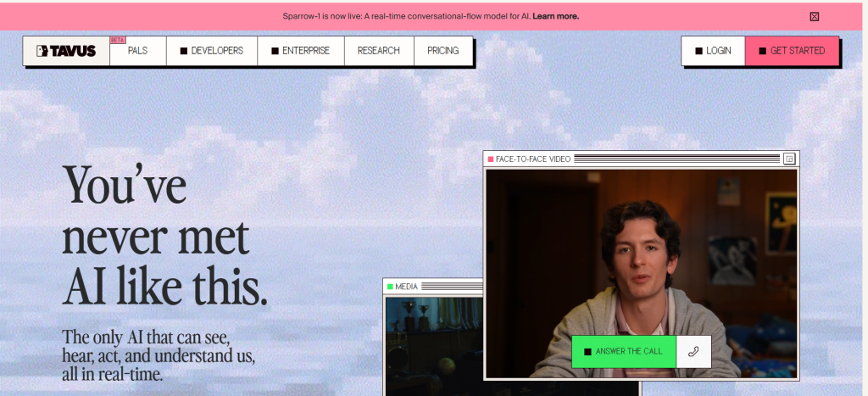Dismiss the Sparrow-1 announcement banner
Image resolution: width=868 pixels, height=396 pixels.
pos(814,16)
